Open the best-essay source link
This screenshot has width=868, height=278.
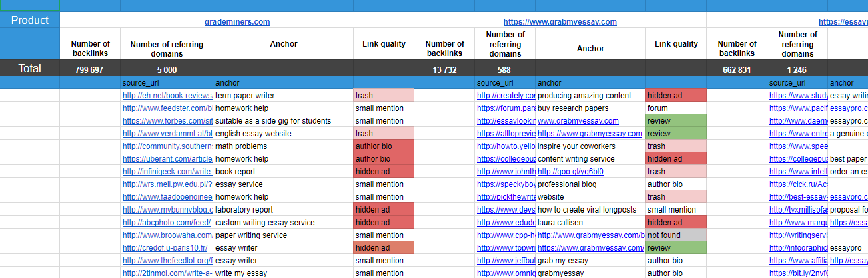(798, 197)
